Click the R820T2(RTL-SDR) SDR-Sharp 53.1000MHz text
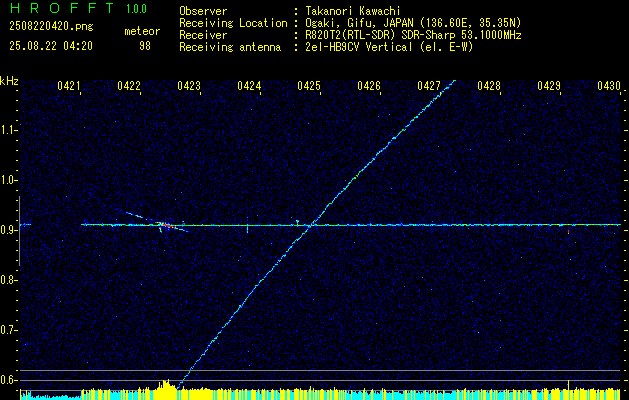The height and width of the screenshot is (400, 629). tap(413, 35)
